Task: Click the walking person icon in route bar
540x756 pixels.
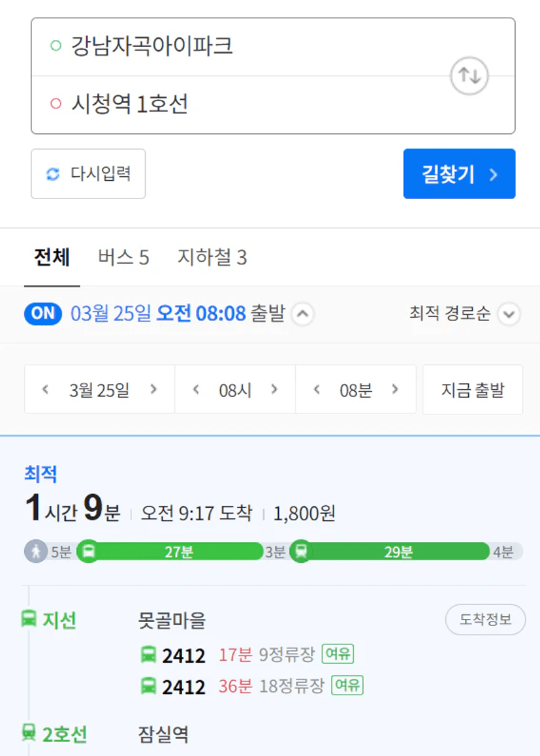Action: [x=36, y=552]
